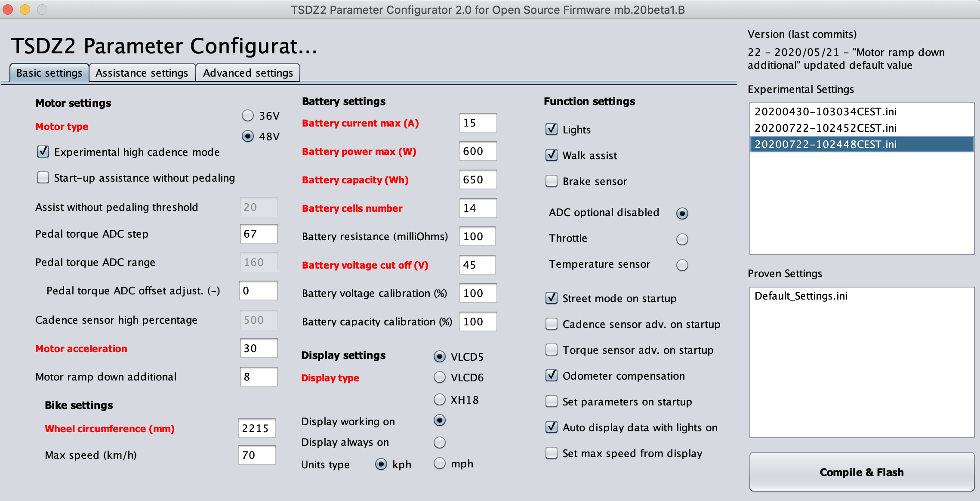Select the 36V motor type radio button
Image resolution: width=980 pixels, height=501 pixels.
[x=248, y=115]
